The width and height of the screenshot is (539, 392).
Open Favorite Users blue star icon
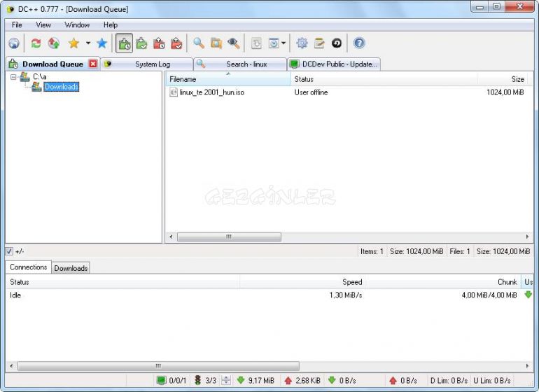(x=101, y=43)
